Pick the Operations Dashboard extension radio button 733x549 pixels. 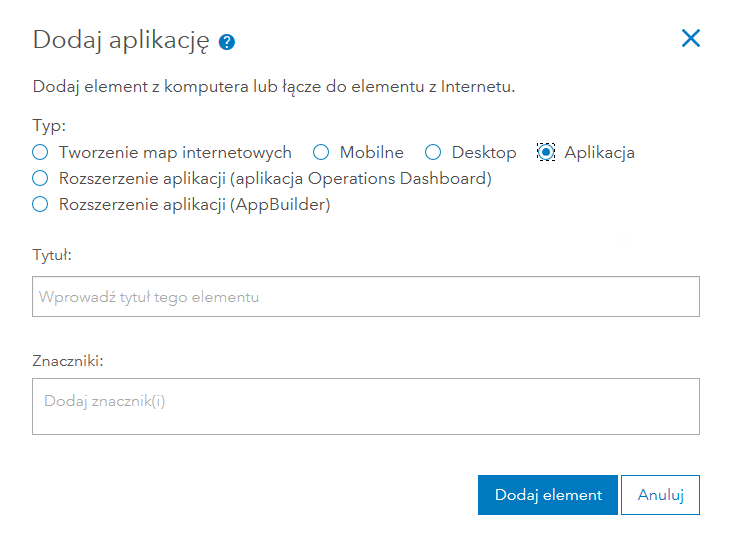[x=40, y=179]
